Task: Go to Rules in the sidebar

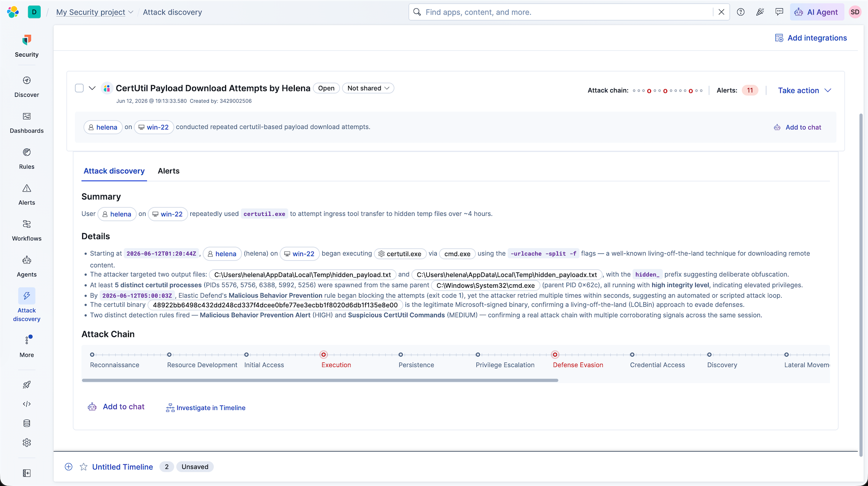Action: [27, 159]
